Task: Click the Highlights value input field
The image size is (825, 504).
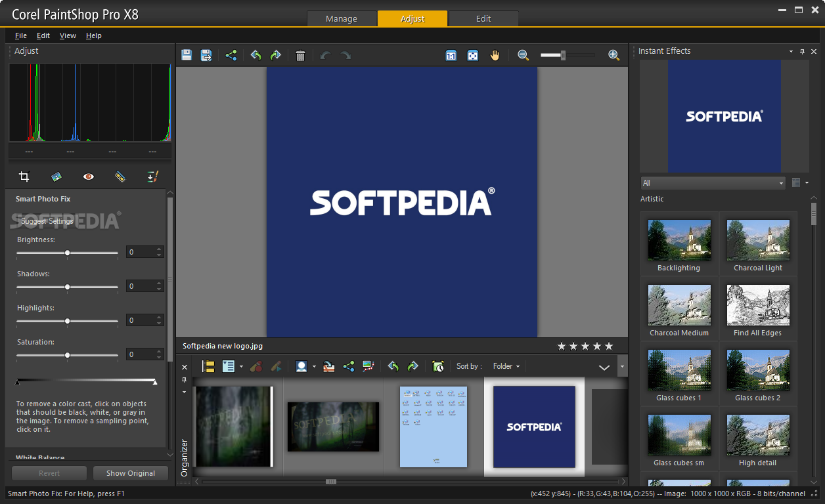Action: (140, 320)
